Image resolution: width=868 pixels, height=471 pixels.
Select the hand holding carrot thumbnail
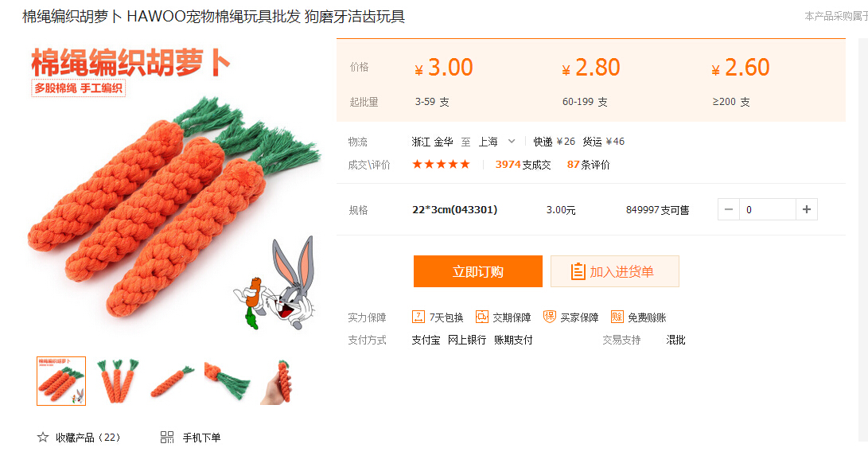(x=279, y=381)
